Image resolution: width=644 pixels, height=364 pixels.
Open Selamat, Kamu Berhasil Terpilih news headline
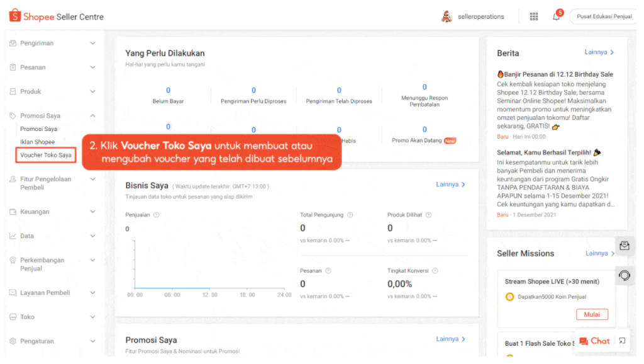click(548, 152)
